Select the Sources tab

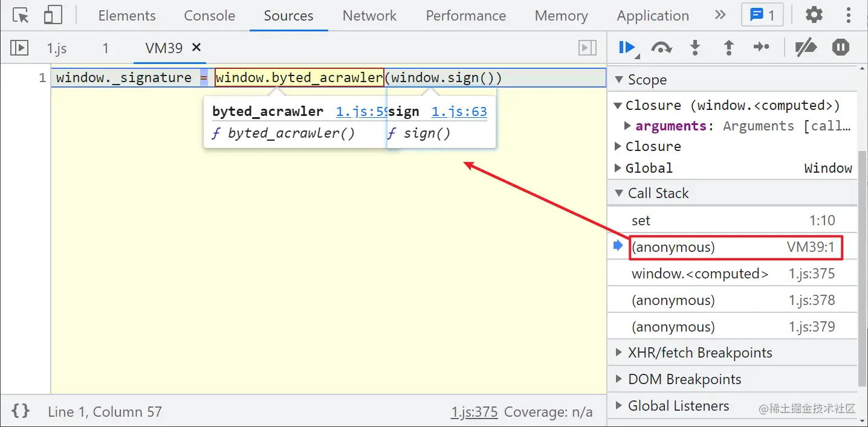pos(288,16)
